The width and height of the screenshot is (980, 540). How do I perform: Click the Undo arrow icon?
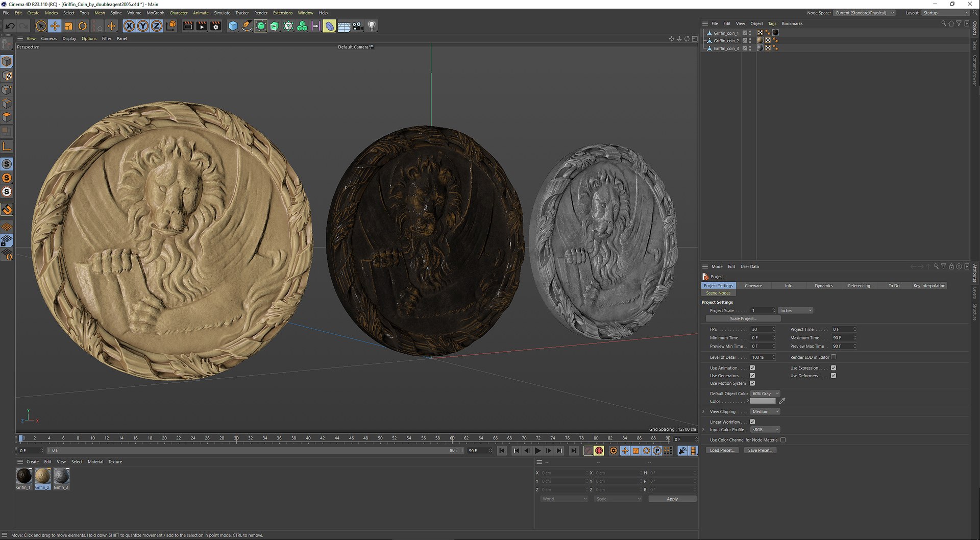(x=10, y=26)
